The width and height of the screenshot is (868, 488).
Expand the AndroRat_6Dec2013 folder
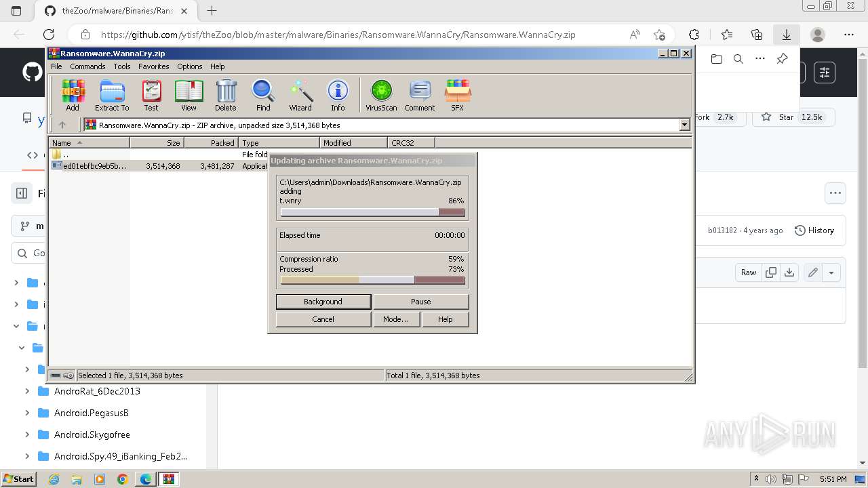(x=27, y=391)
